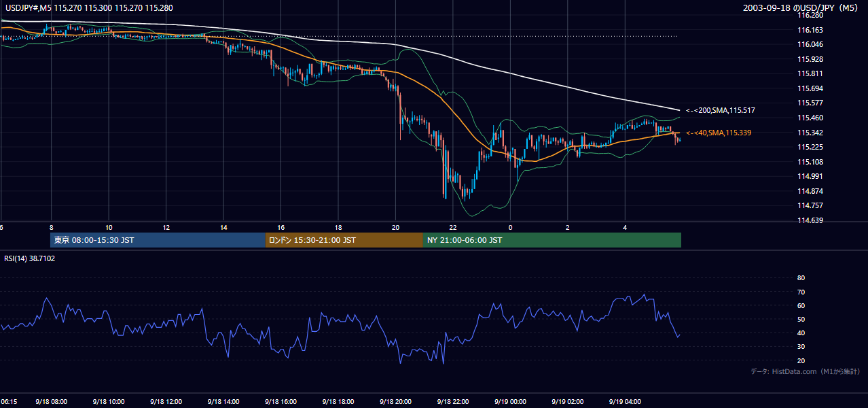The height and width of the screenshot is (408, 868).
Task: Click the ロンドン 15:30-21:00 JST session bar
Action: click(344, 240)
